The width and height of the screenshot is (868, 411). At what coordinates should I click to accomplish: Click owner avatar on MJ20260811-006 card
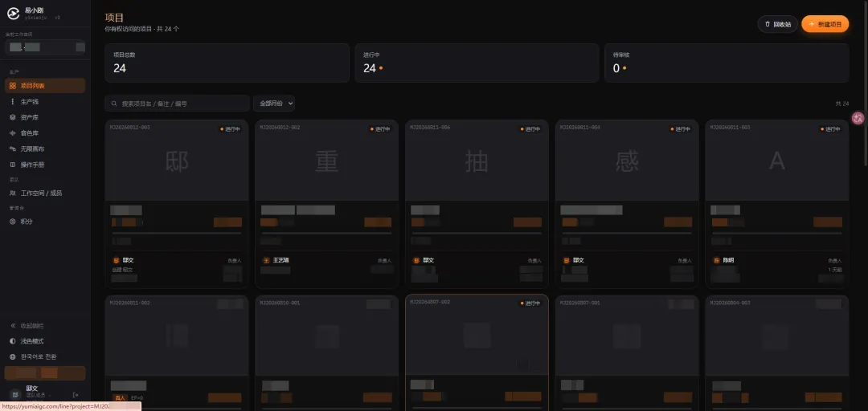[416, 260]
